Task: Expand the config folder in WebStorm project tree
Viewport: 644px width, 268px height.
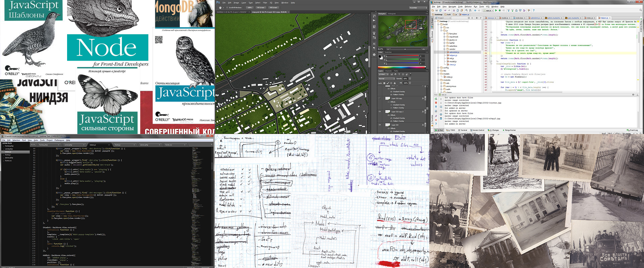Action: click(x=438, y=68)
